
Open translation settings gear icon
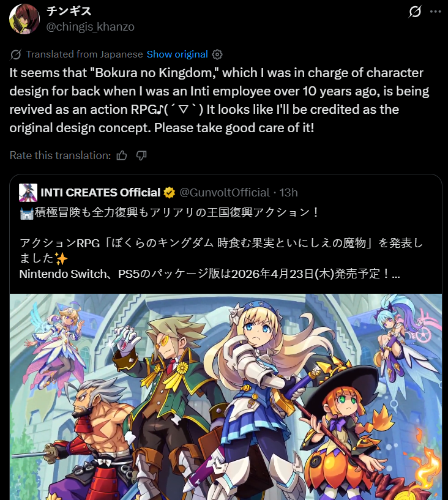tap(217, 54)
